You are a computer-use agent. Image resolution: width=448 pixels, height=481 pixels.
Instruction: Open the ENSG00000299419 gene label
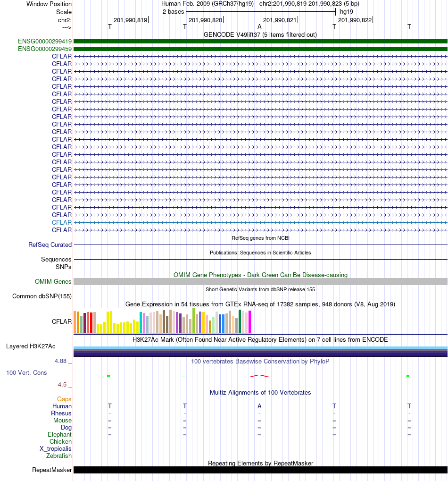(45, 41)
